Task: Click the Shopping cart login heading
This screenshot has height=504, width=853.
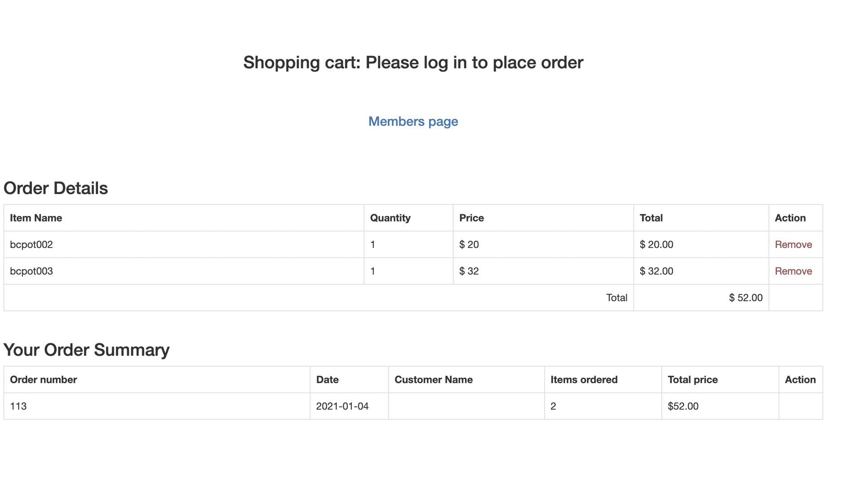Action: point(413,62)
